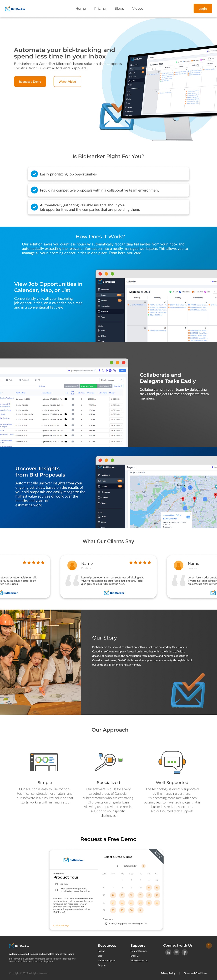Toggle the Site Visit checkbox in calendar mockup
The width and height of the screenshot is (217, 980).
tap(170, 292)
